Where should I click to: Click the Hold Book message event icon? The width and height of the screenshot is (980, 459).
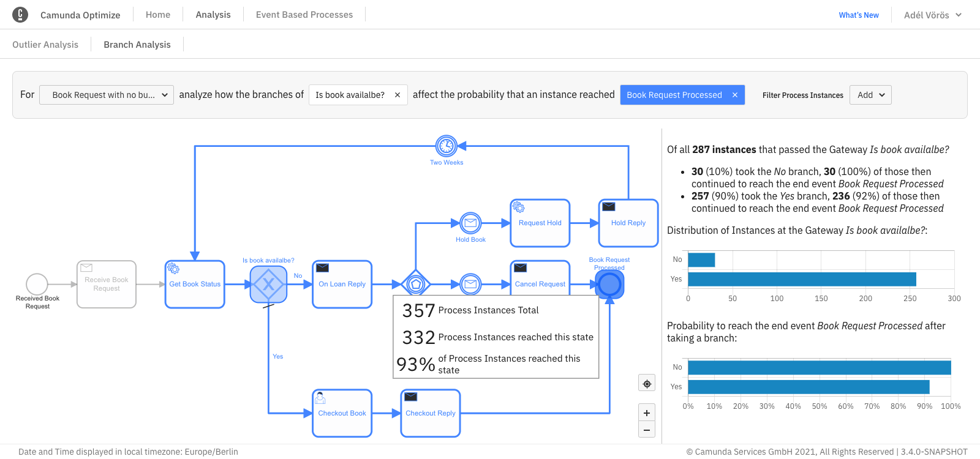(470, 223)
